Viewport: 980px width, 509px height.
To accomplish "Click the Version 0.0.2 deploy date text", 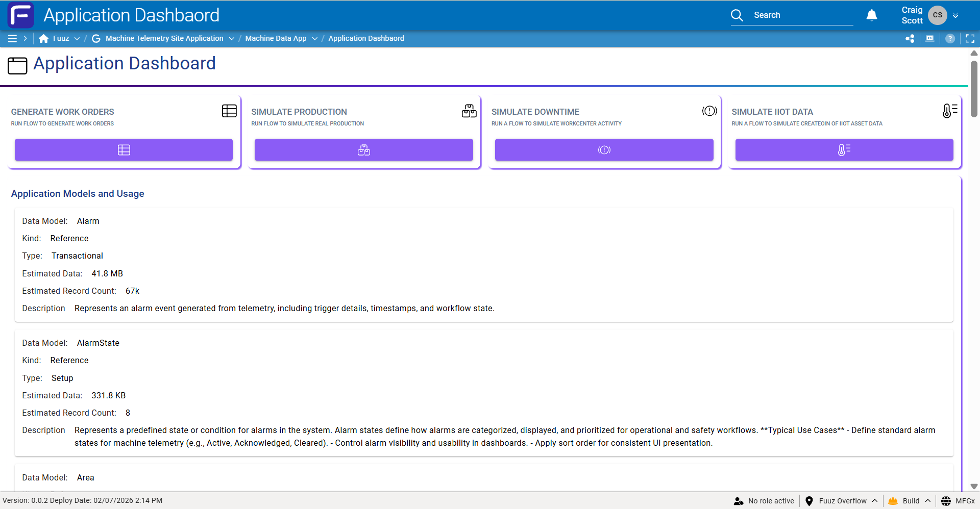I will [x=83, y=500].
